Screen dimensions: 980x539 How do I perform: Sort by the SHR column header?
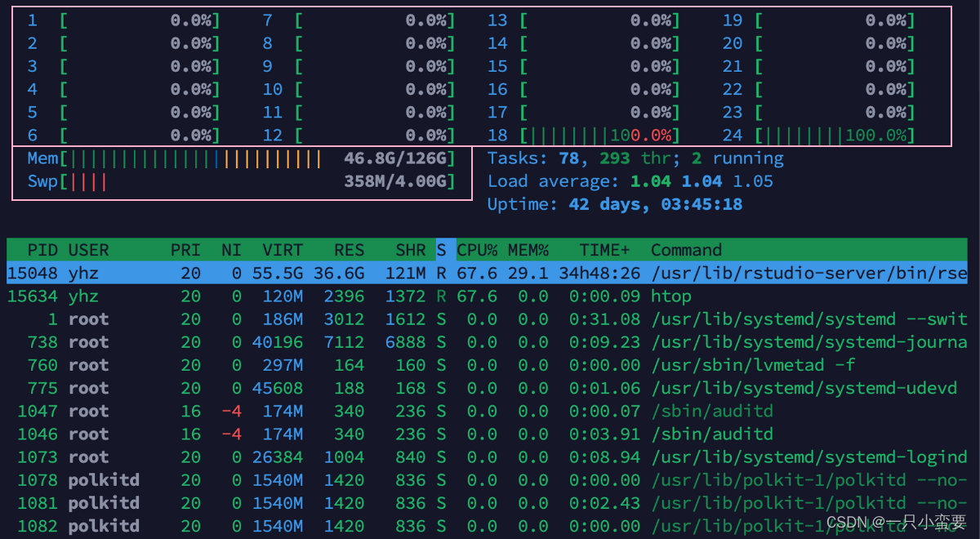[410, 250]
